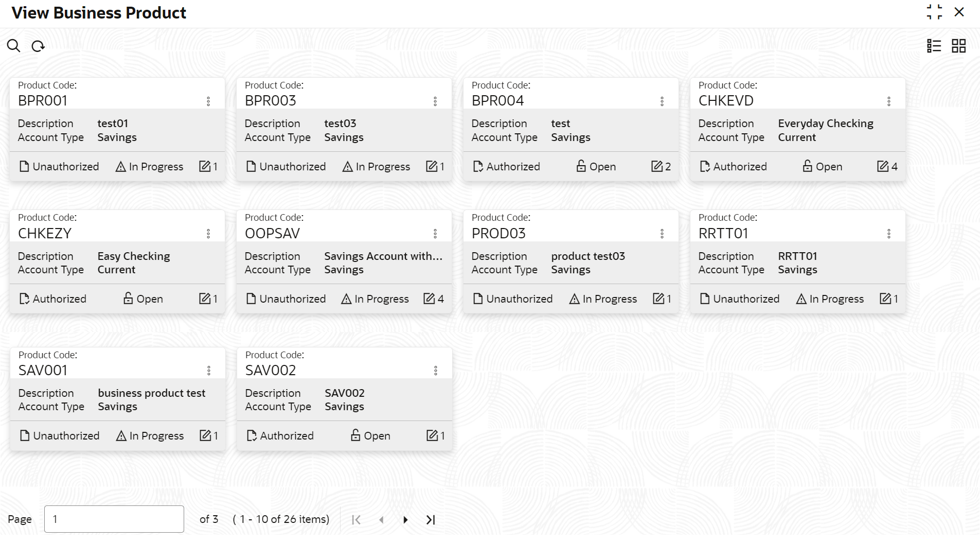Image resolution: width=980 pixels, height=543 pixels.
Task: Select the RRTT01 product code
Action: point(723,234)
